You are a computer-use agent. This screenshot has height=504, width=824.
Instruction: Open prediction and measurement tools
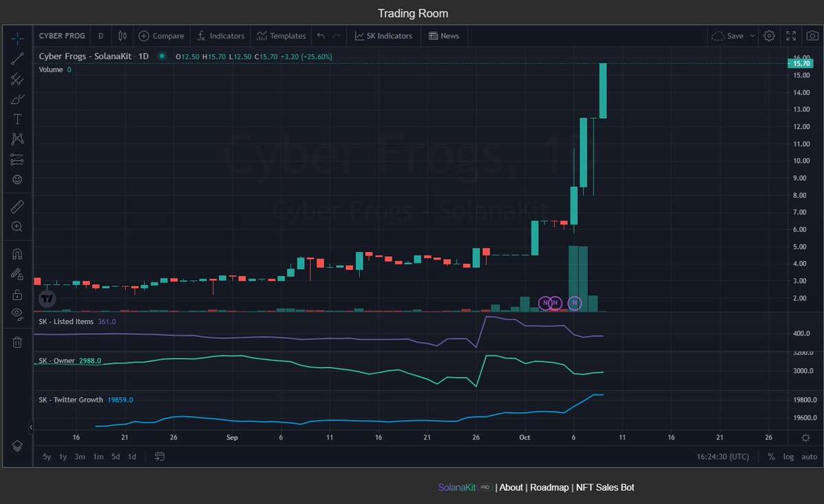point(17,159)
